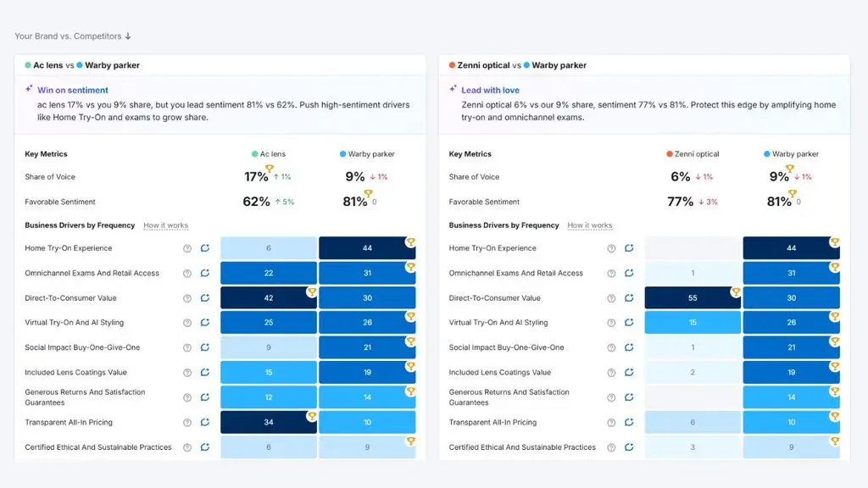Click the AI sparkle icon beside Lead with love

pyautogui.click(x=453, y=88)
